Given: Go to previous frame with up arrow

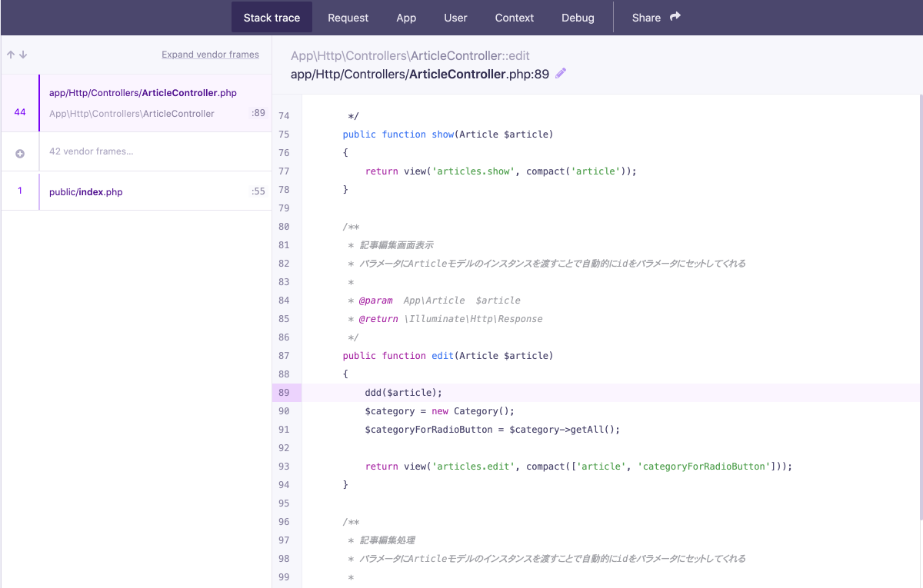Looking at the screenshot, I should (11, 55).
